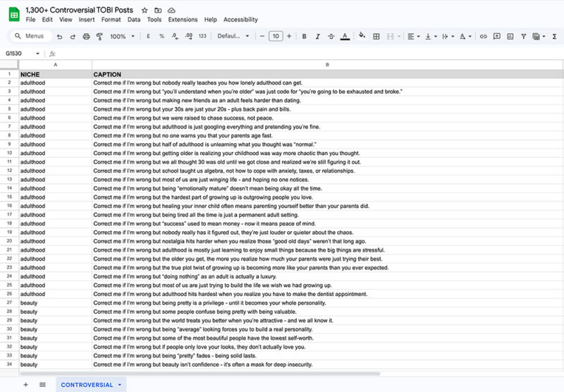Toggle strikethrough formatting
This screenshot has height=392, width=564.
[331, 36]
